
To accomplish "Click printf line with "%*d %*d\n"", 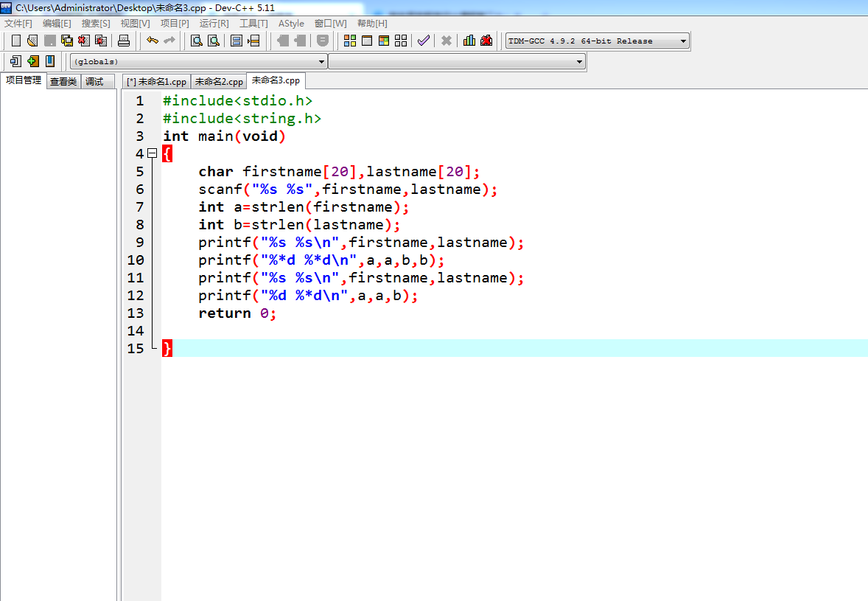I will pyautogui.click(x=321, y=260).
